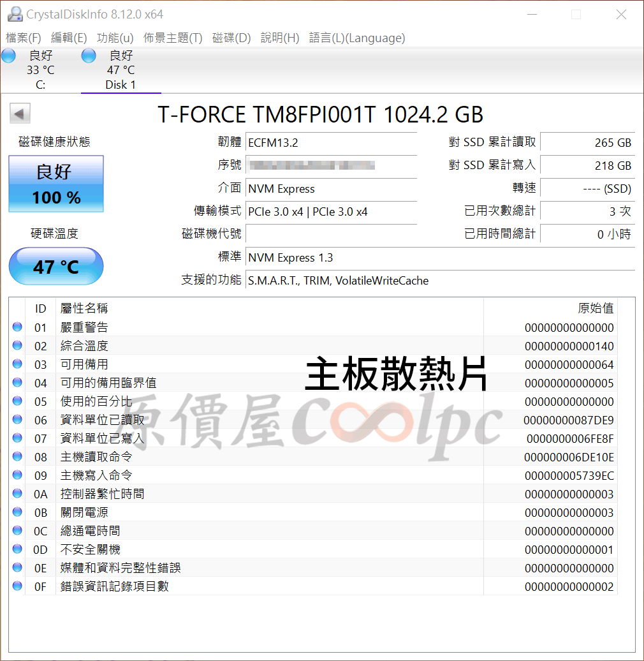This screenshot has height=661, width=644.
Task: Click the blurred serial number field
Action: [331, 165]
